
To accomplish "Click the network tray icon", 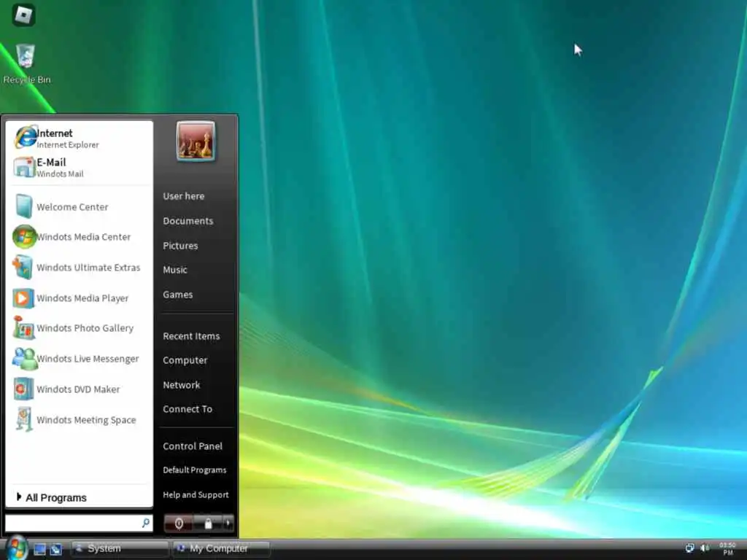I will click(x=689, y=548).
